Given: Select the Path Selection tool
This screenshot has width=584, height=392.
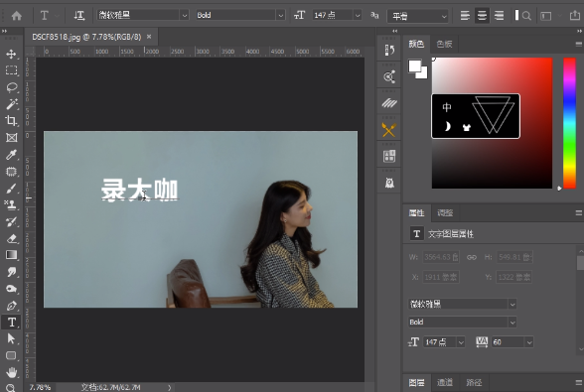Looking at the screenshot, I should [x=11, y=338].
